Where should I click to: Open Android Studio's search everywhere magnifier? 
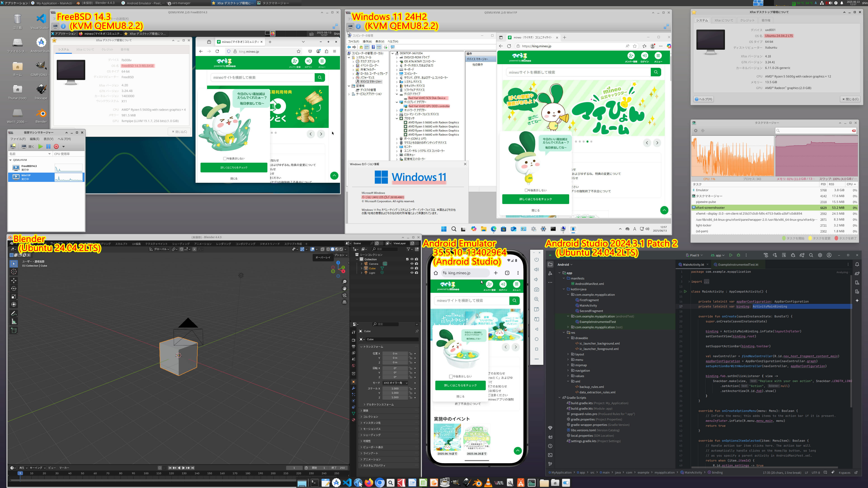point(811,255)
